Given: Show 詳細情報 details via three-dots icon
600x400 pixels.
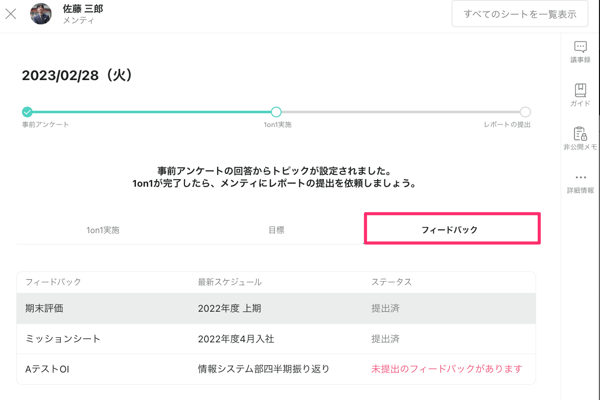Looking at the screenshot, I should [x=580, y=182].
